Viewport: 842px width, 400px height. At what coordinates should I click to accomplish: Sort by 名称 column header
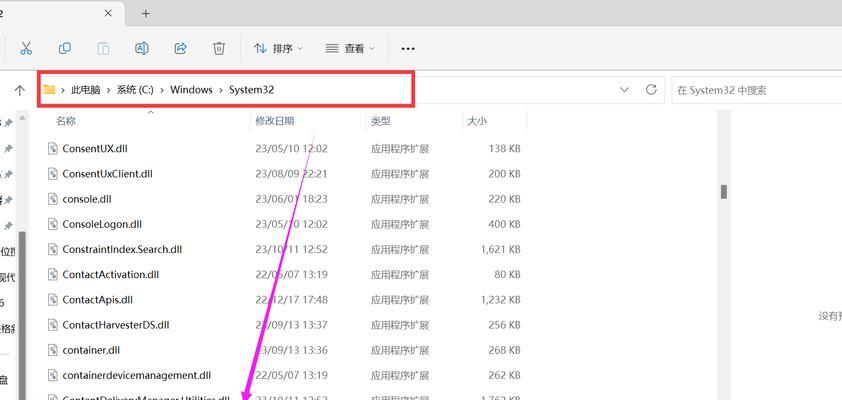click(66, 121)
